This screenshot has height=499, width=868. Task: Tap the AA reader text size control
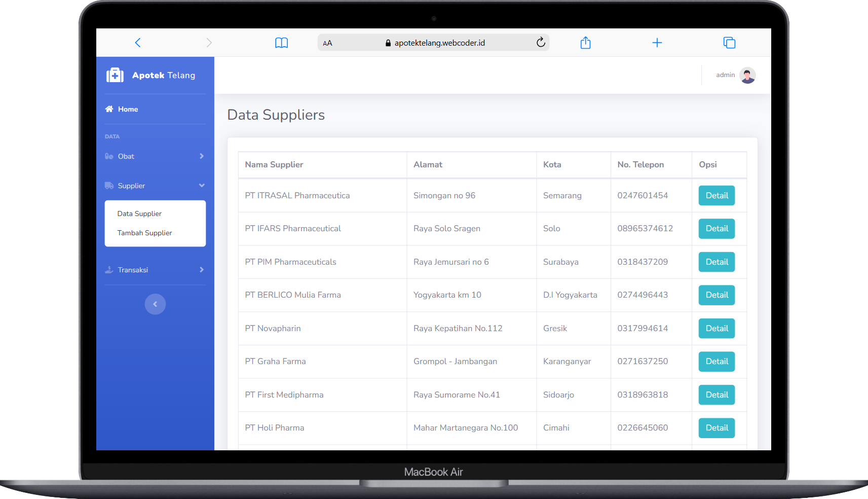[327, 43]
